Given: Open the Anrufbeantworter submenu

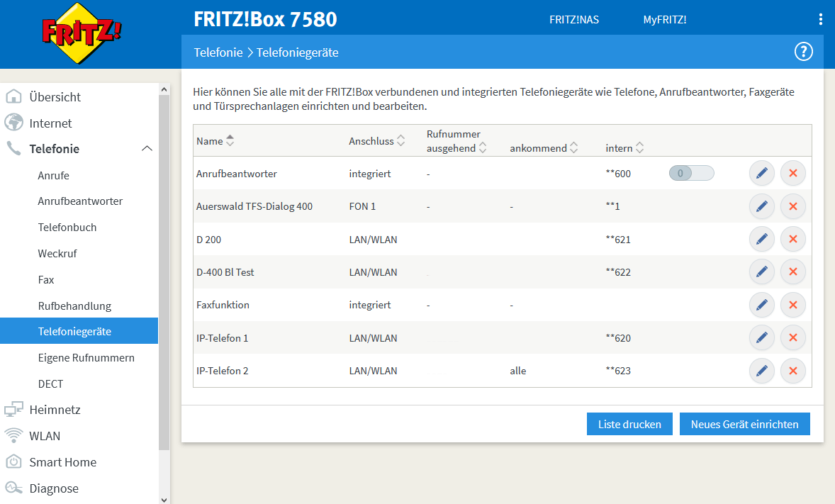Looking at the screenshot, I should pos(79,201).
